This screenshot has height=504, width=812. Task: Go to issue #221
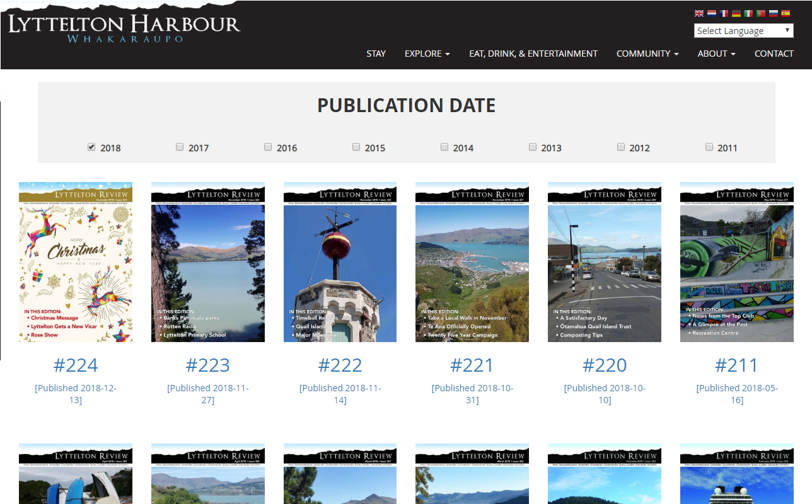[472, 365]
